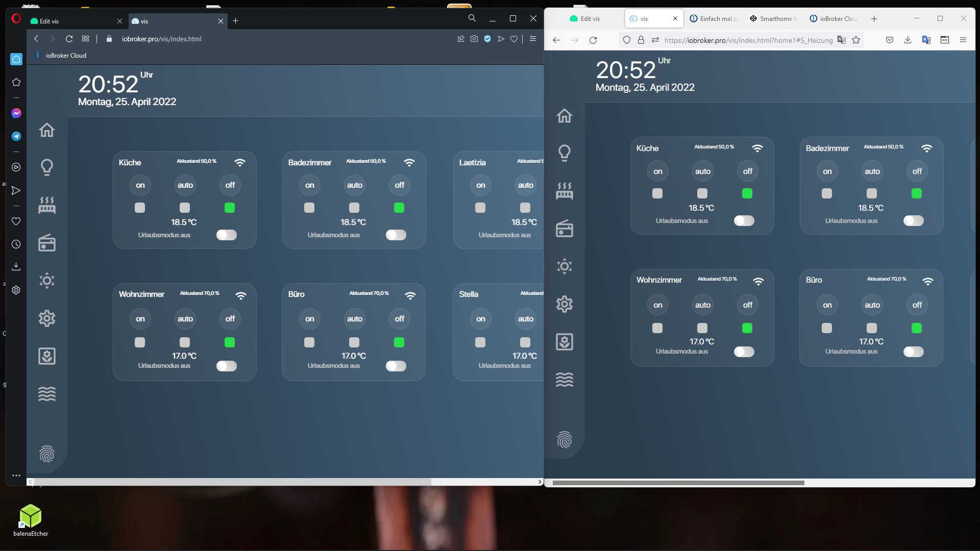
Task: Set Büro heating to off in Firefox
Action: (917, 305)
